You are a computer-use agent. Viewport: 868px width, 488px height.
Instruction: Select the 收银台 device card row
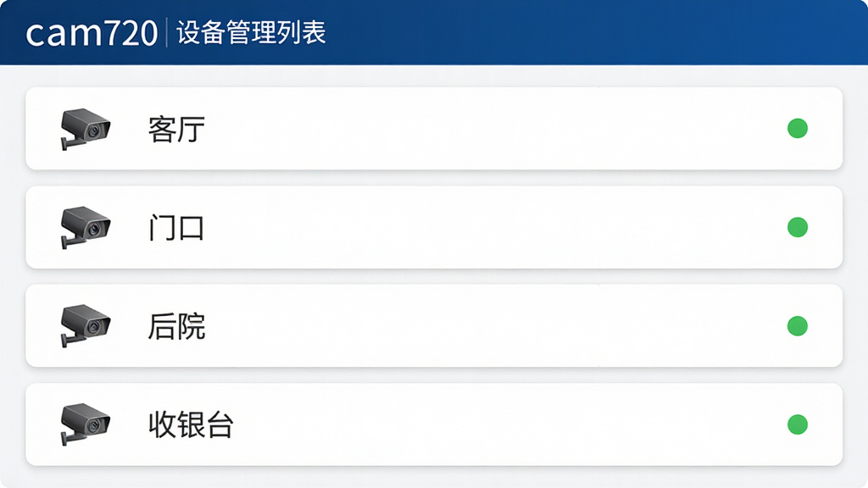pyautogui.click(x=434, y=424)
